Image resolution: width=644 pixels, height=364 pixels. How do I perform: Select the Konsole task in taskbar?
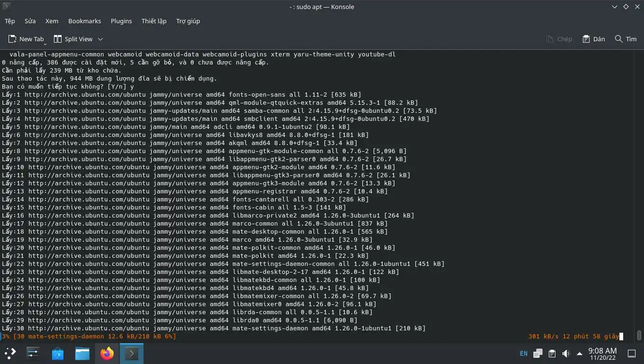point(132,353)
